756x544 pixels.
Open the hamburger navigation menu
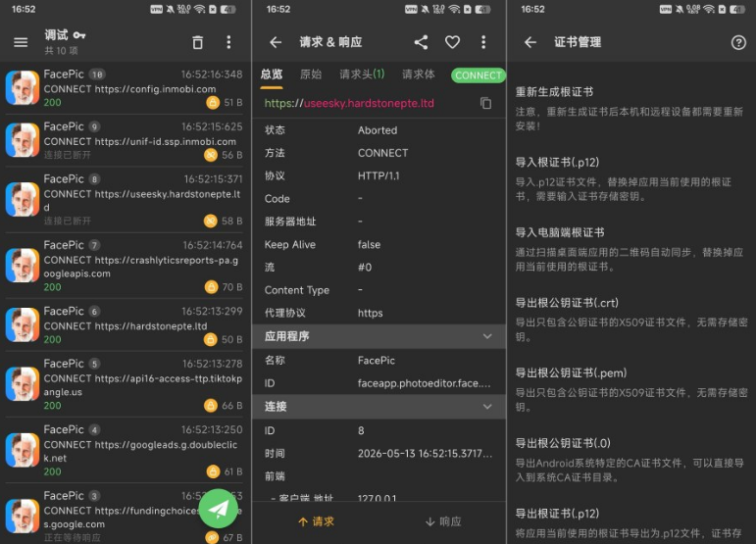click(21, 42)
